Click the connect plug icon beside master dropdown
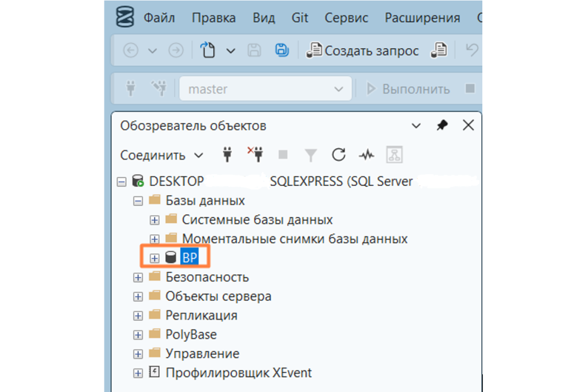Image resolution: width=588 pixels, height=392 pixels. point(130,88)
